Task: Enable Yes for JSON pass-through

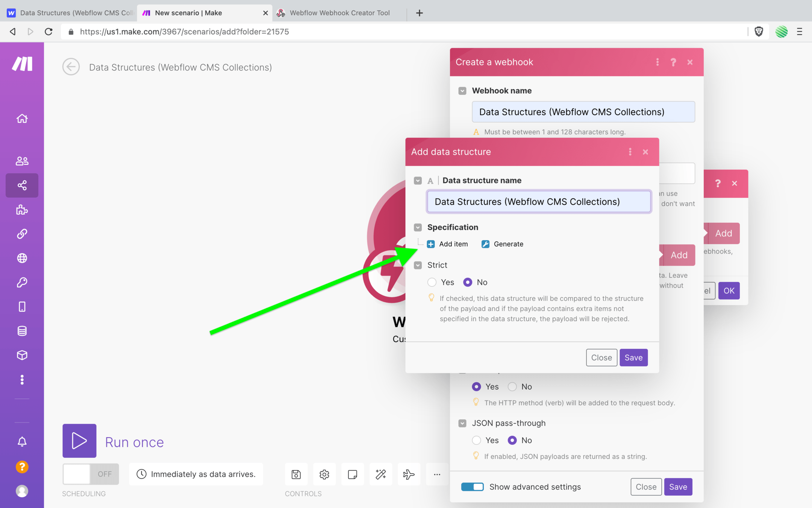Action: click(x=476, y=440)
